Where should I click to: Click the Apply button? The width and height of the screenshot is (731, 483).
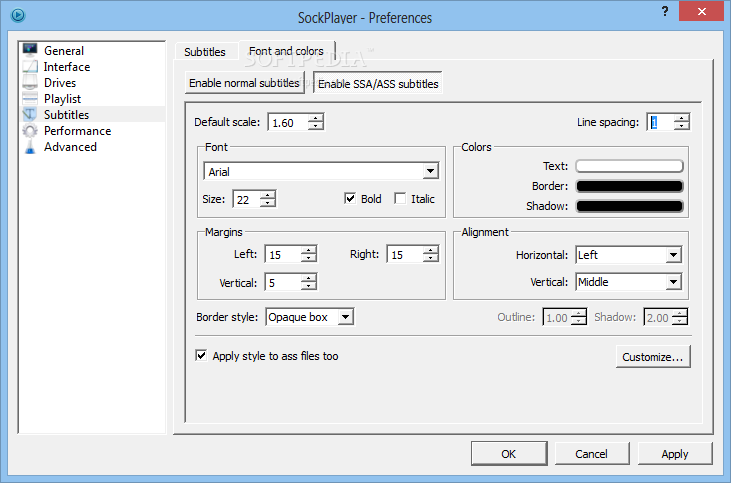pyautogui.click(x=675, y=454)
